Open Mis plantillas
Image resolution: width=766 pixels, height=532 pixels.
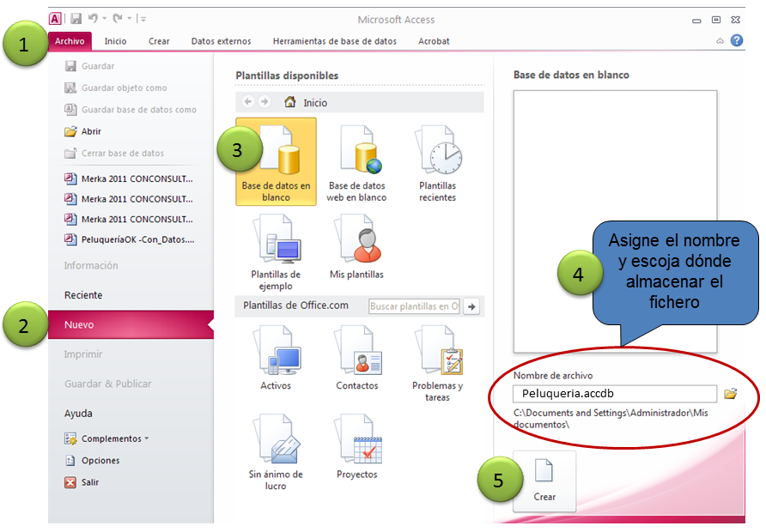[356, 246]
